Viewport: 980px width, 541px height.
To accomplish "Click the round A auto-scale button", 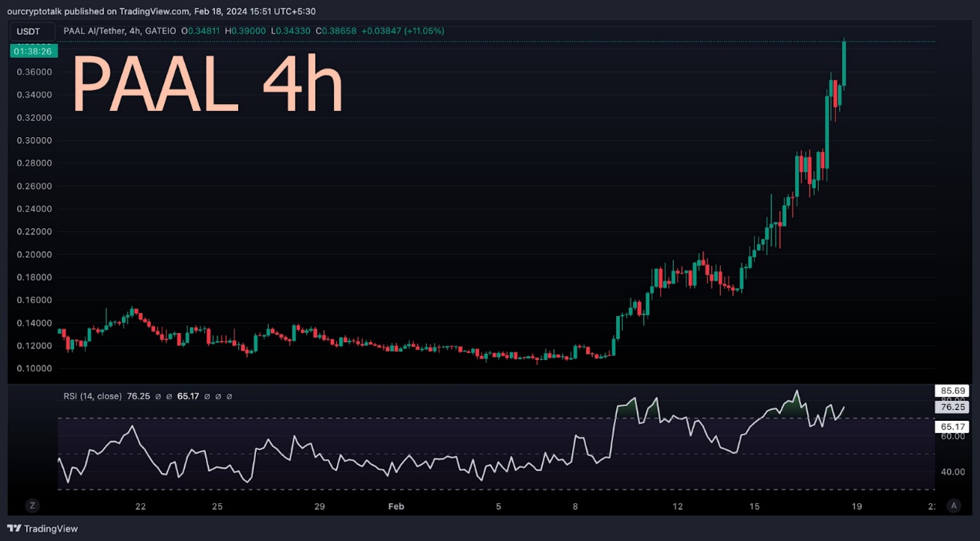I will (954, 506).
